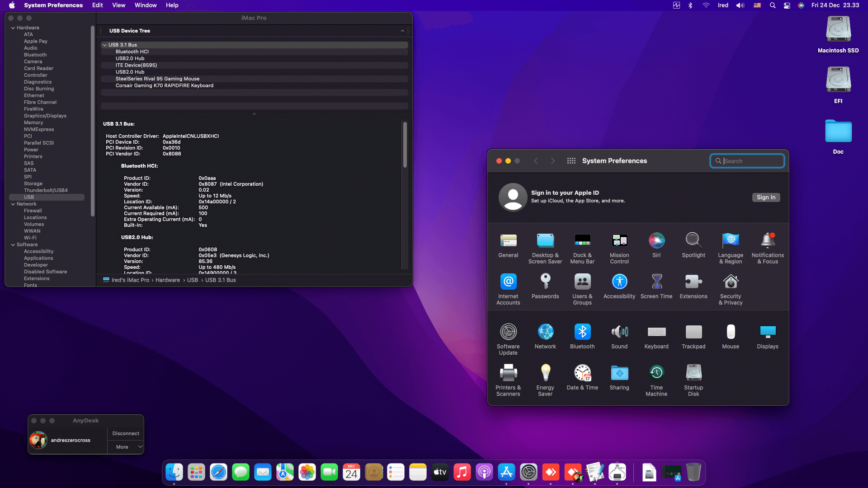Collapse the USB 3.1 Bus tree
Image resolution: width=868 pixels, height=488 pixels.
[104, 45]
